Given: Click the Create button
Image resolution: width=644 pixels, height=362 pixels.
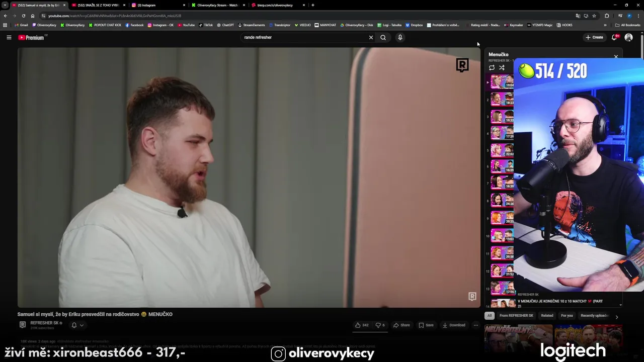Looking at the screenshot, I should pos(594,37).
